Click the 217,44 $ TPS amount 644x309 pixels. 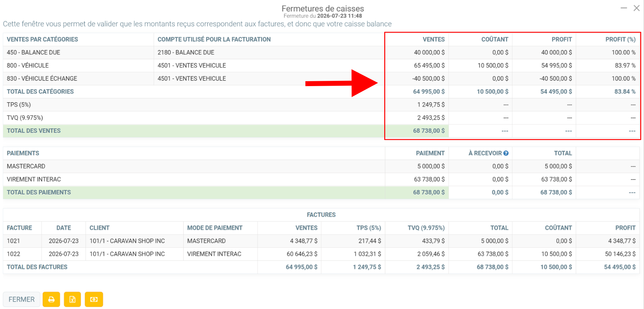point(370,241)
